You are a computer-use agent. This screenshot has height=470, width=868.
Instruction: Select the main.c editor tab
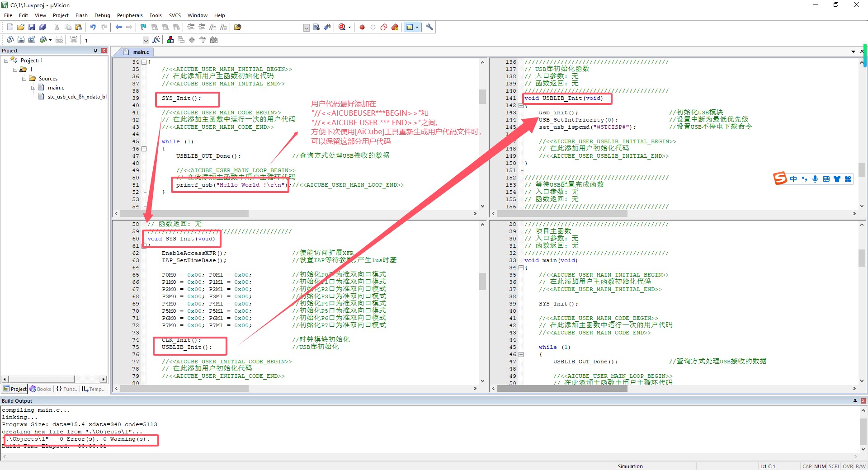coord(137,52)
